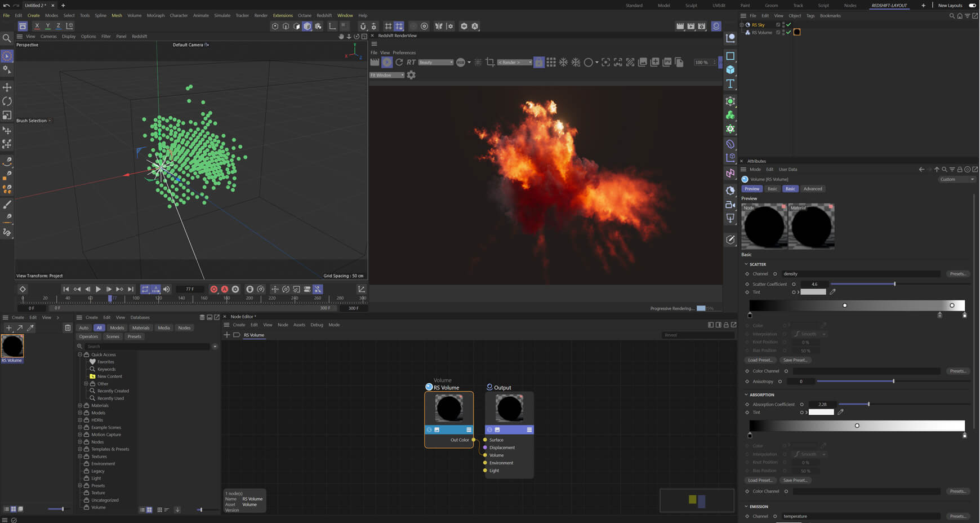Click the RenderView crop region icon

(490, 63)
